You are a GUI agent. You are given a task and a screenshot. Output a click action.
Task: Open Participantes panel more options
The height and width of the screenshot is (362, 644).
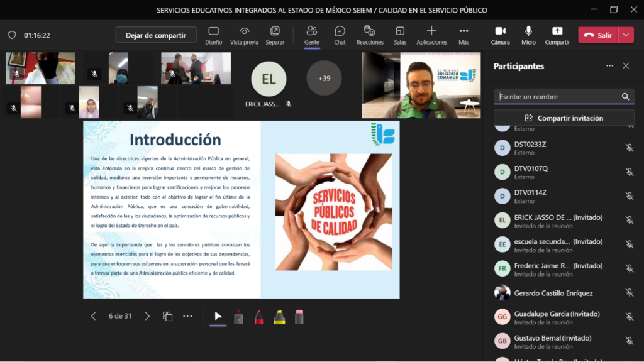coord(609,66)
